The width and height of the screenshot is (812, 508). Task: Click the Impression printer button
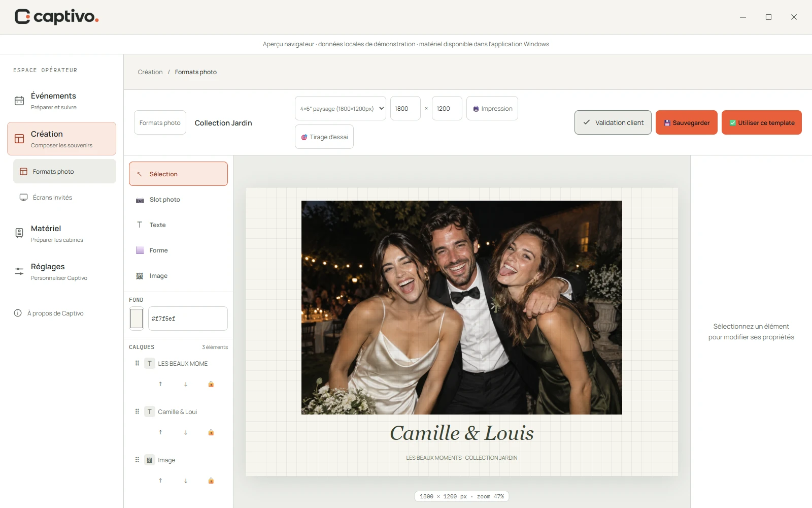click(492, 108)
